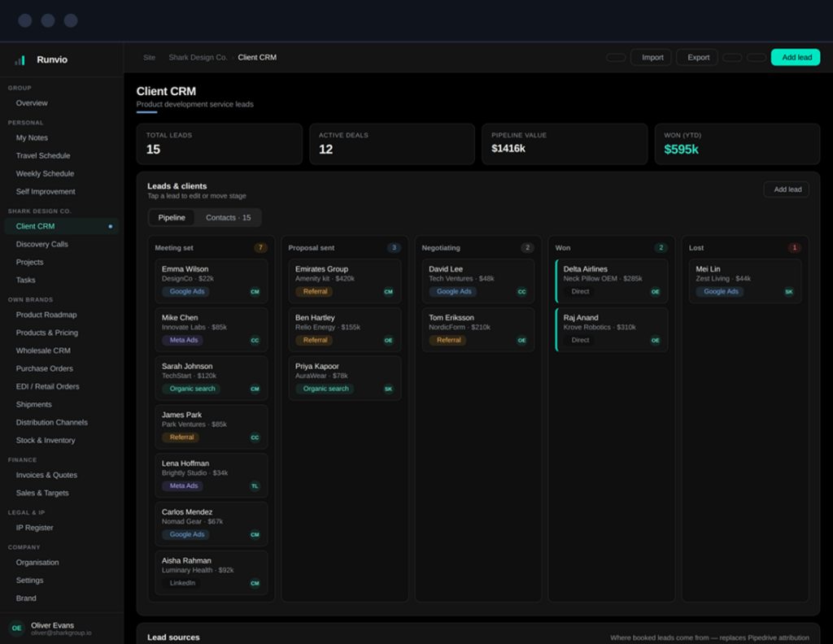Screen dimensions: 833x644
Task: Click TL avatar on Lena Hoffman card
Action: pos(255,485)
